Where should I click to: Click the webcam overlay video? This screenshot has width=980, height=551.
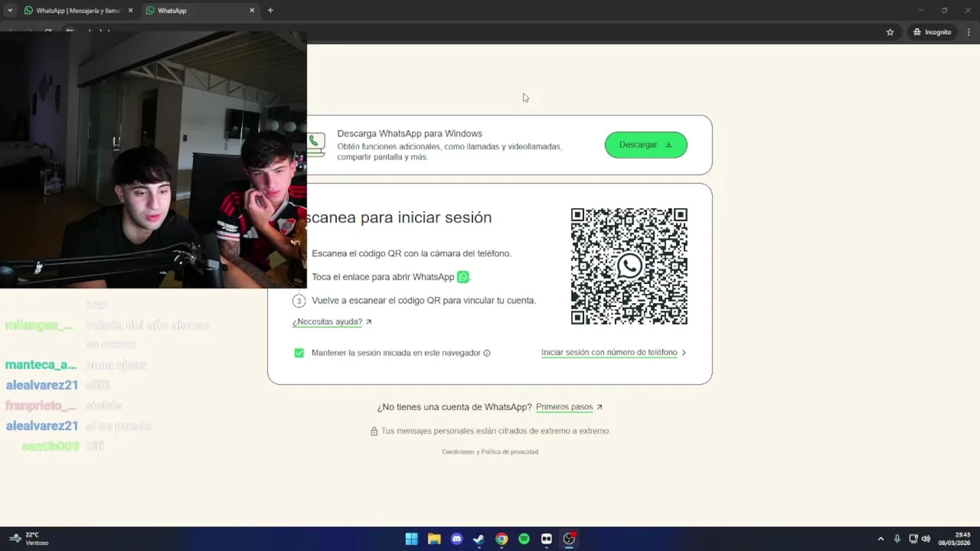153,160
